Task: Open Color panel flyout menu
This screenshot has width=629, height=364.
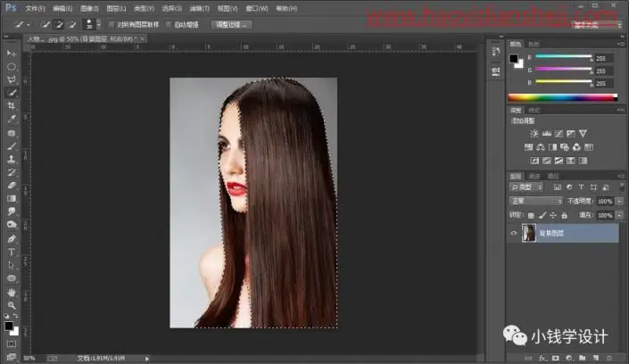Action: pyautogui.click(x=621, y=44)
